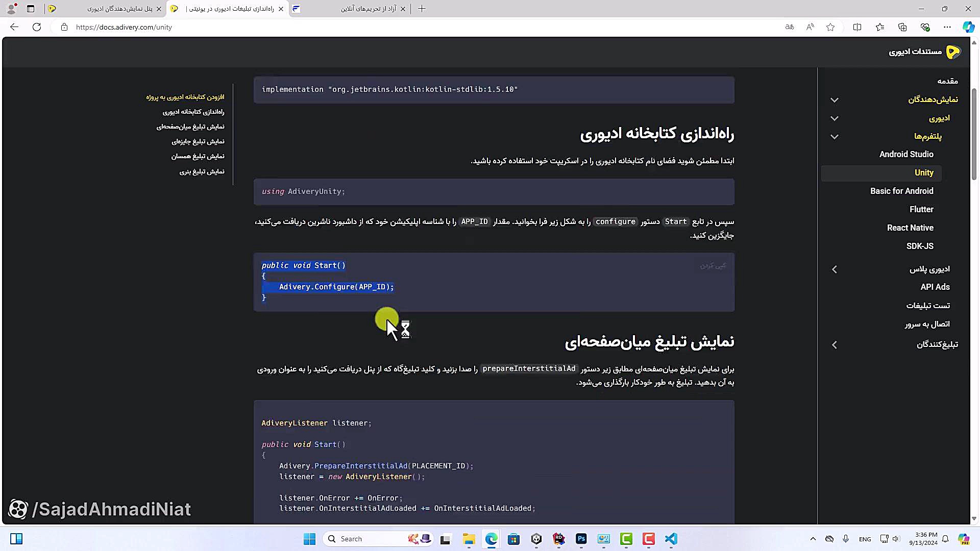Image resolution: width=980 pixels, height=551 pixels.
Task: Open اتصال به سرور sidebar item
Action: pos(927,324)
